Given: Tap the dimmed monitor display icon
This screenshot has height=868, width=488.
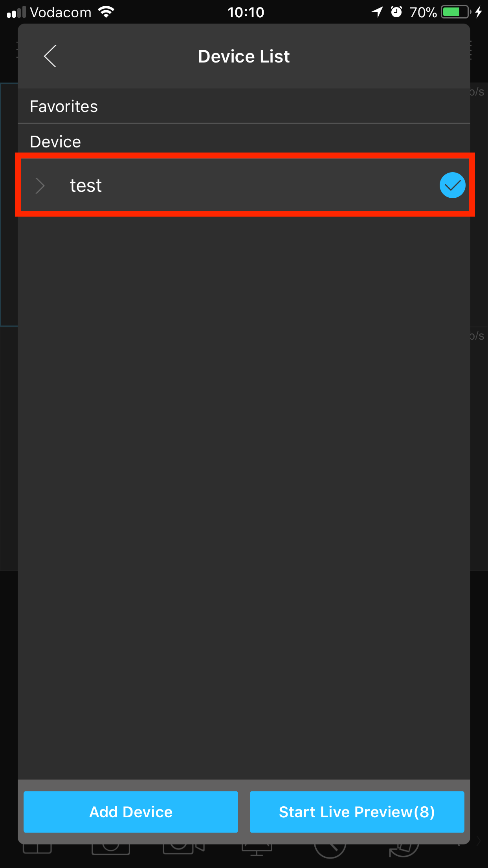Looking at the screenshot, I should (257, 850).
